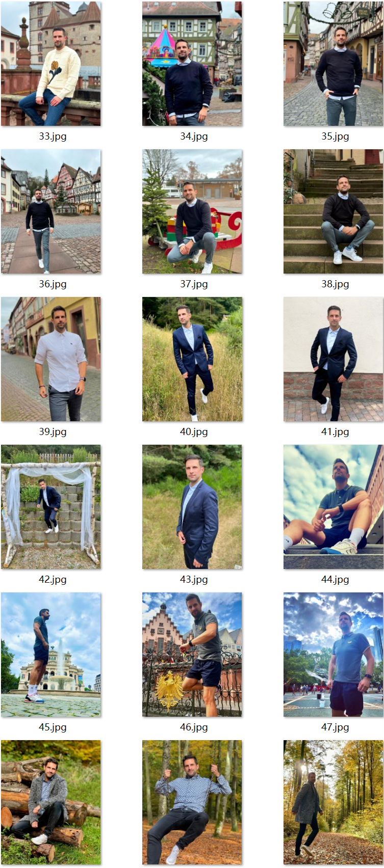Click the 36.jpg town square thumbnail
The width and height of the screenshot is (384, 868).
point(51,211)
